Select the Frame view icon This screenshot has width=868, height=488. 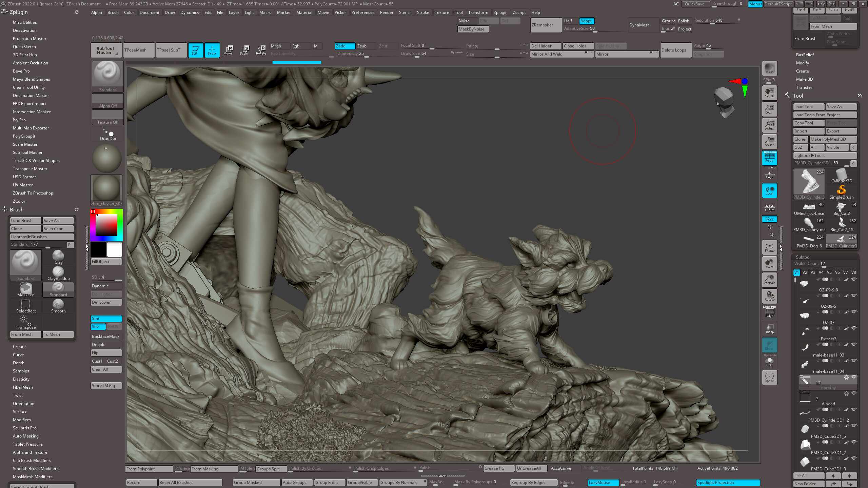coord(769,247)
